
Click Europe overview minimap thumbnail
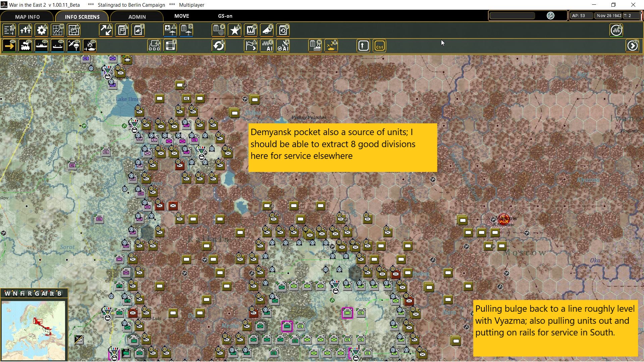click(33, 330)
